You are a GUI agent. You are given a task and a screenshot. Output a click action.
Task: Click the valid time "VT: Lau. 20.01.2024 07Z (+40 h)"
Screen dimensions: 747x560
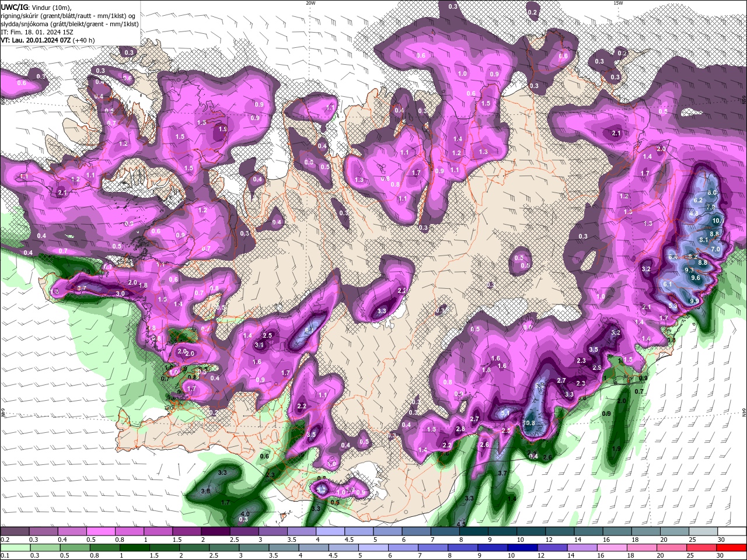48,40
